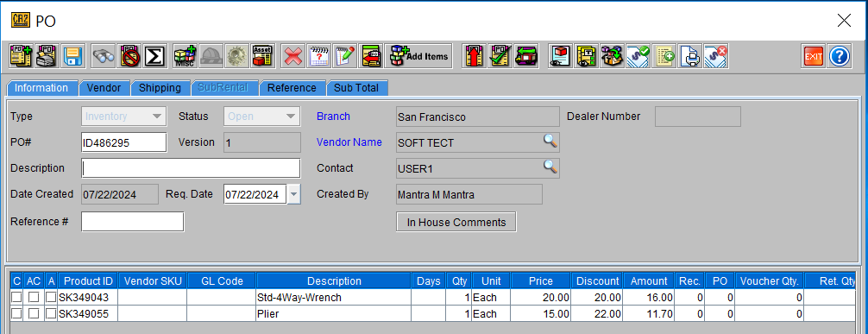
Task: Open search with the binoculars icon
Action: (103, 56)
